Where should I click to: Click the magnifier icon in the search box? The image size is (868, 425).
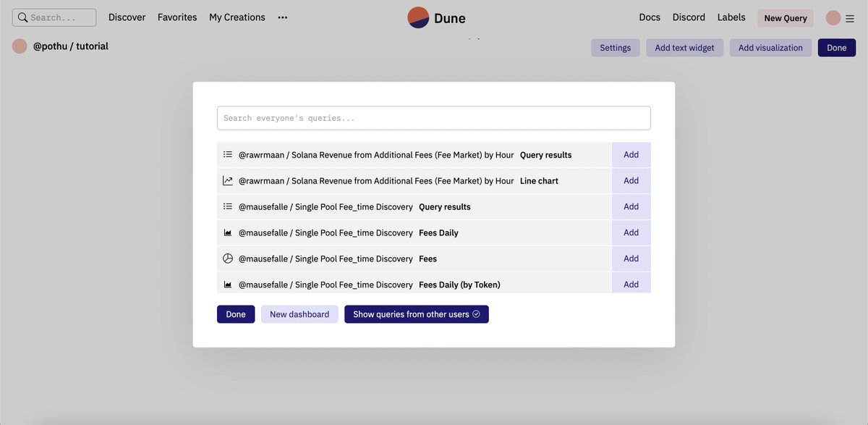pyautogui.click(x=22, y=17)
